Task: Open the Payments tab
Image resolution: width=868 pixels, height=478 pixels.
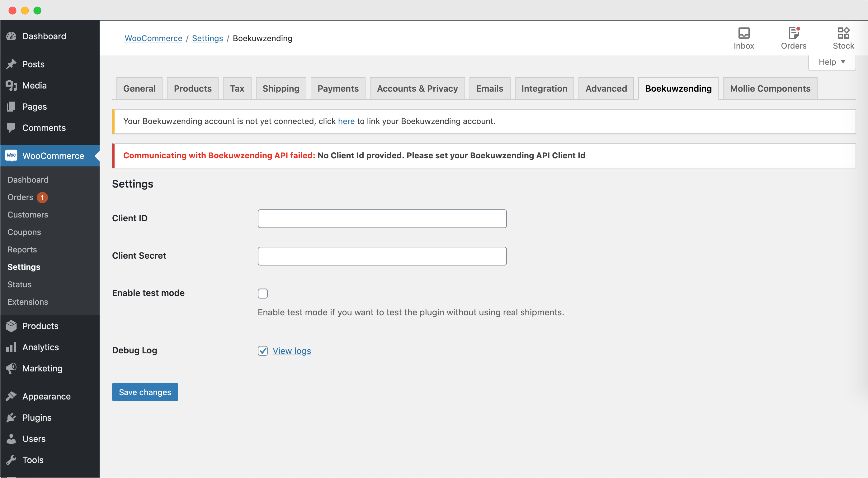Action: click(x=338, y=88)
